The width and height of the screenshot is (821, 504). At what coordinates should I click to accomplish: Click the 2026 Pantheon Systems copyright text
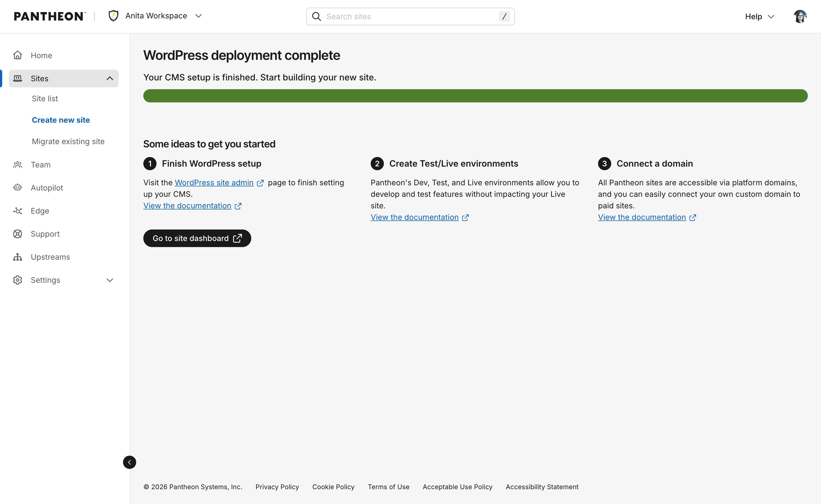[x=193, y=487]
